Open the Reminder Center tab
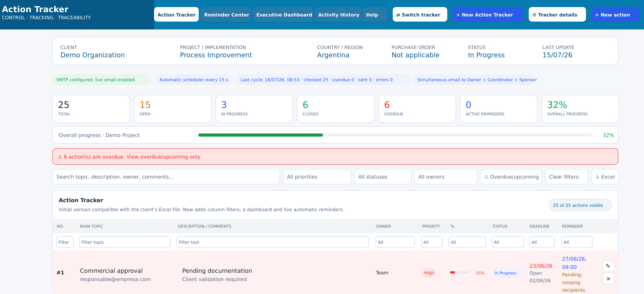The height and width of the screenshot is (294, 644). point(227,15)
